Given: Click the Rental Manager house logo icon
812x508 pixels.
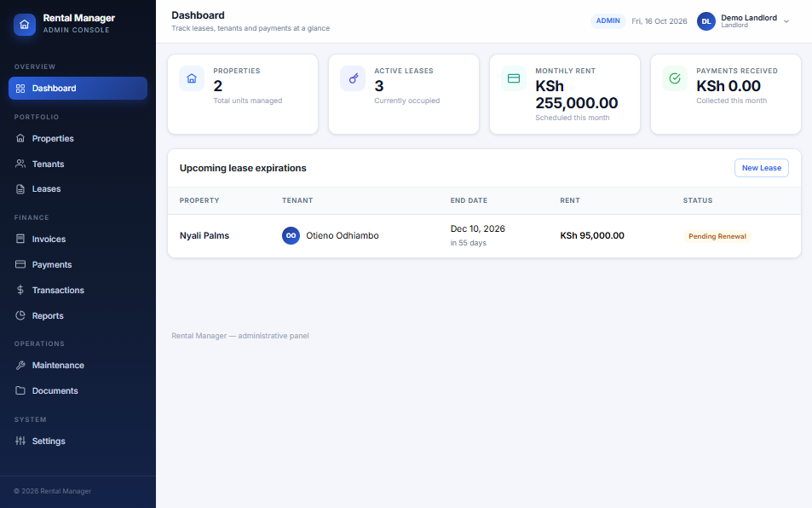Looking at the screenshot, I should [x=25, y=25].
